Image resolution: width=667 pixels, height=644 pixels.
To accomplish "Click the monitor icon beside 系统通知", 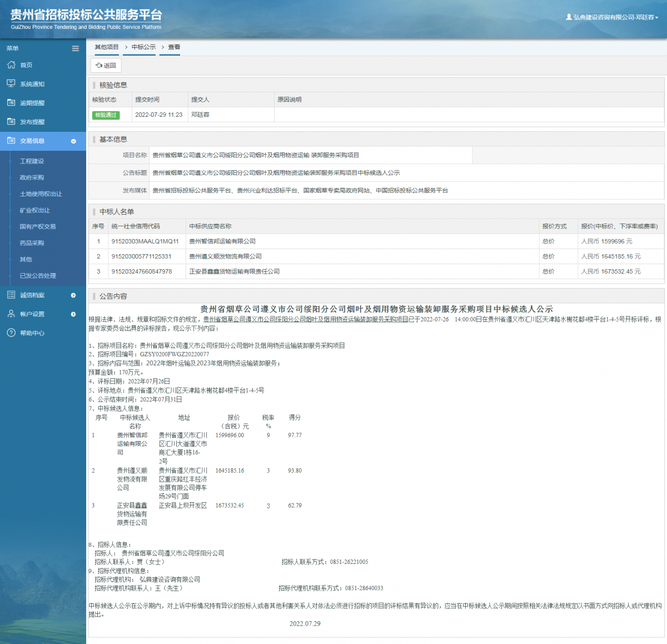I will pos(11,83).
